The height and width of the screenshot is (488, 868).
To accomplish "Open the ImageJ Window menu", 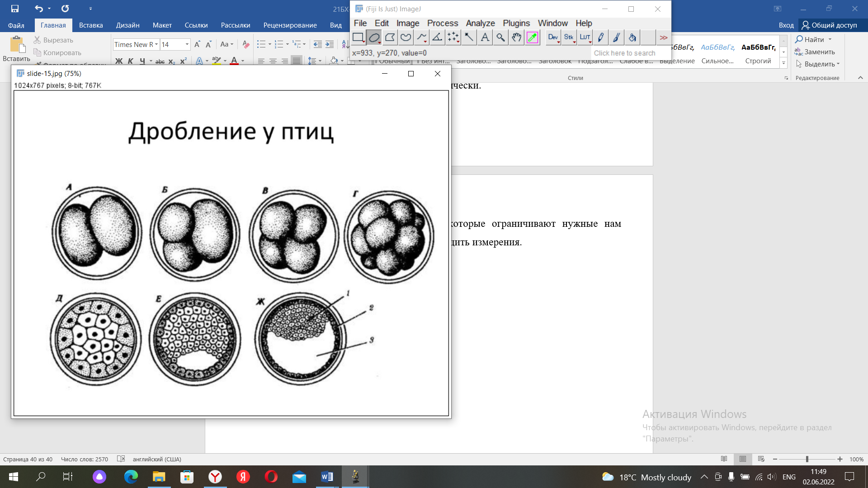I will click(x=552, y=23).
